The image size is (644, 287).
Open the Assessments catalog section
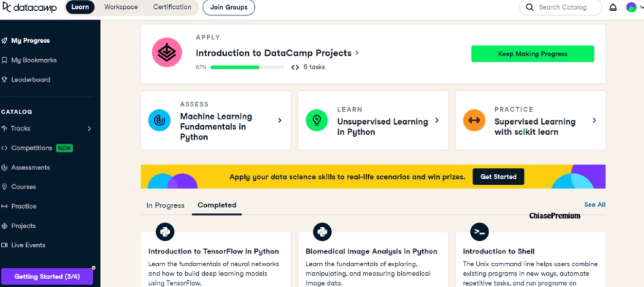pos(32,167)
